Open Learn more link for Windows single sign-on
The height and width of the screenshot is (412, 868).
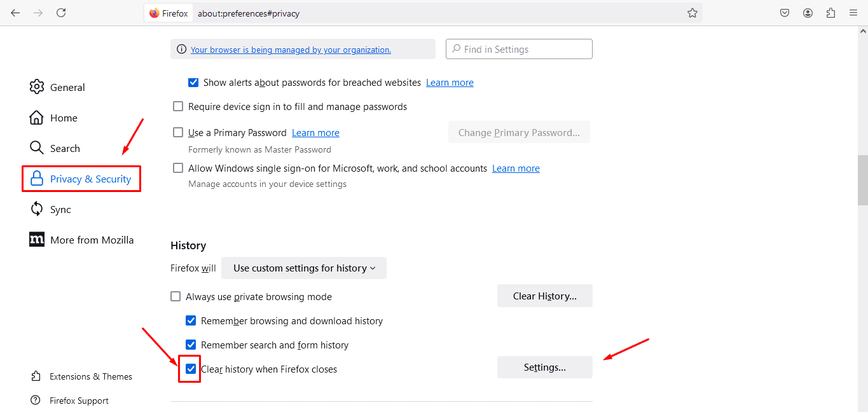[516, 168]
